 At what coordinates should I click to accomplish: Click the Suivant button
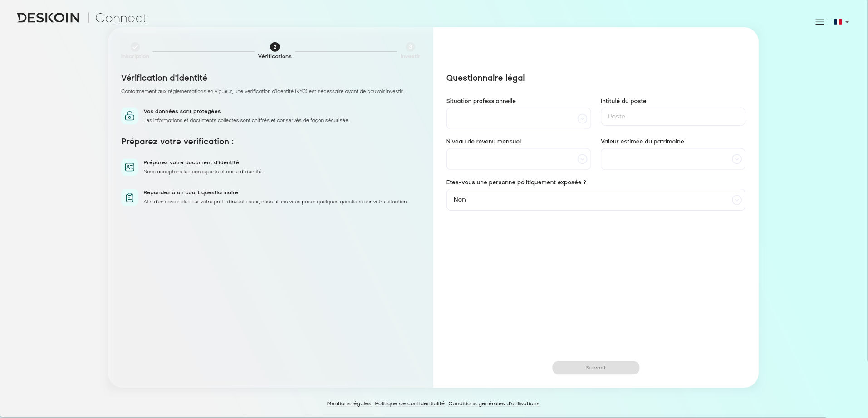coord(595,368)
